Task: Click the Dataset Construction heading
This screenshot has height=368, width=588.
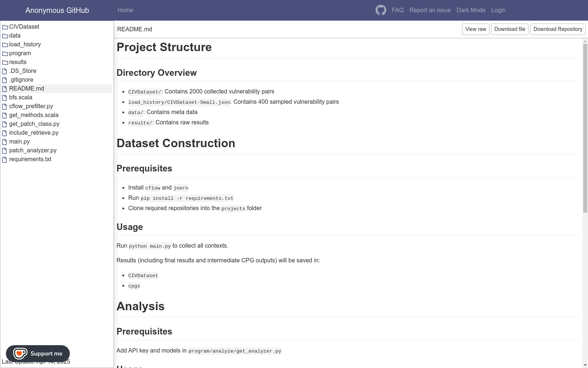Action: (176, 143)
